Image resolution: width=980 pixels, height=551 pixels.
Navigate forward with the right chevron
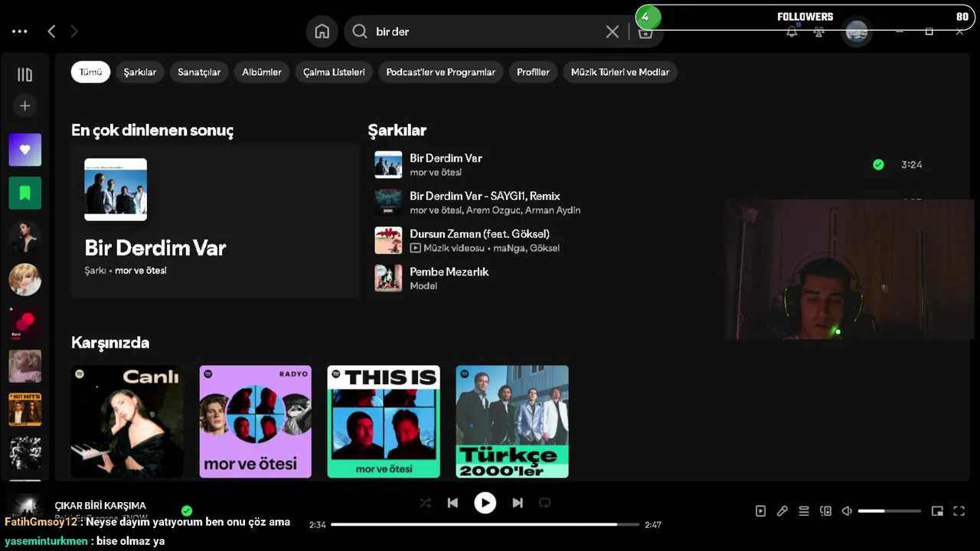point(74,31)
